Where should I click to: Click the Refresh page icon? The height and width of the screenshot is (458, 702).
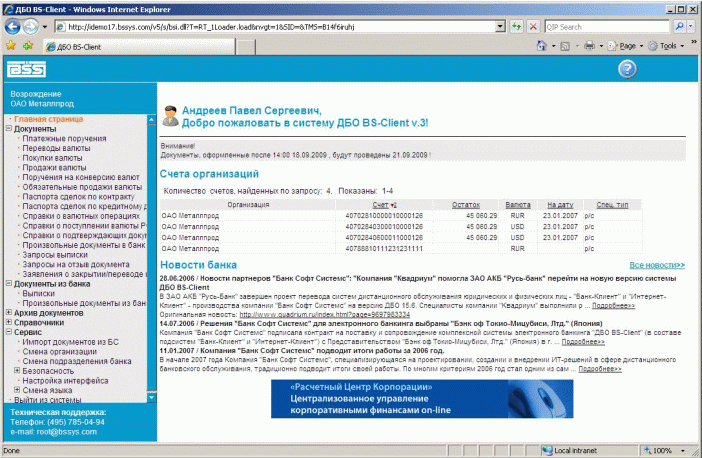(517, 27)
